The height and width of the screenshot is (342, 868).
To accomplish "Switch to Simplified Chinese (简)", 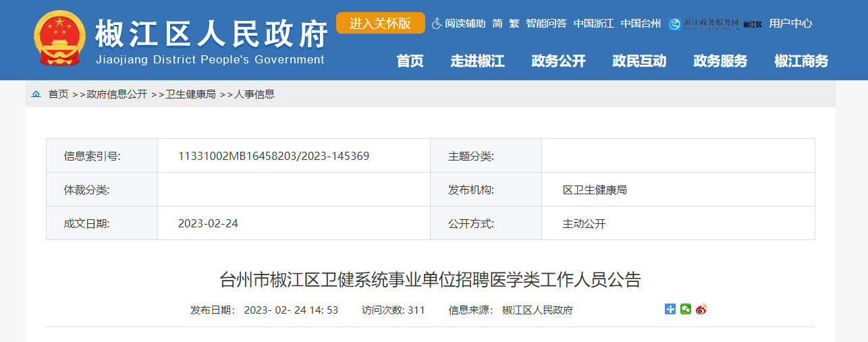I will click(x=497, y=24).
